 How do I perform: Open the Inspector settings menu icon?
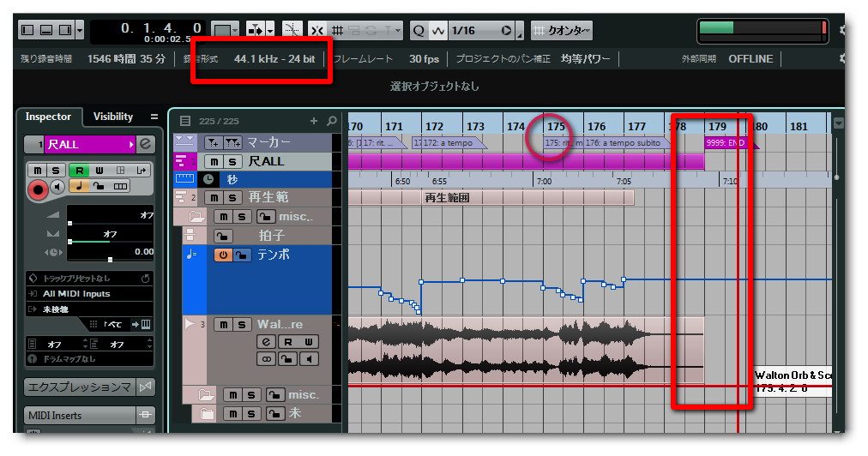(x=154, y=117)
